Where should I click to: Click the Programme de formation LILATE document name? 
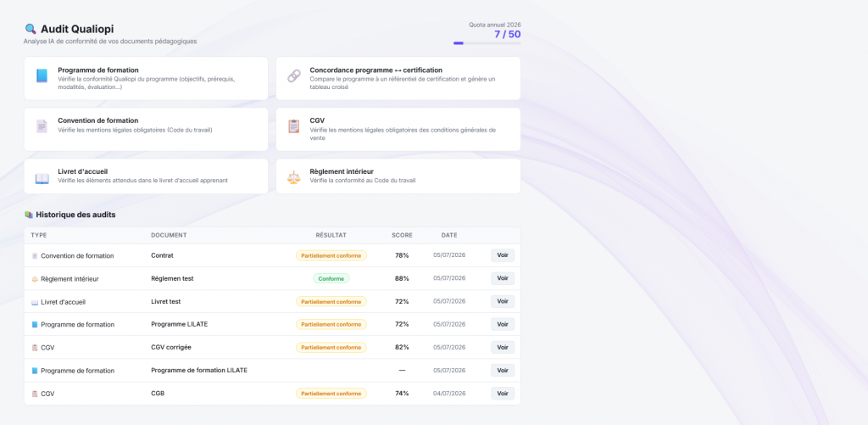point(199,370)
